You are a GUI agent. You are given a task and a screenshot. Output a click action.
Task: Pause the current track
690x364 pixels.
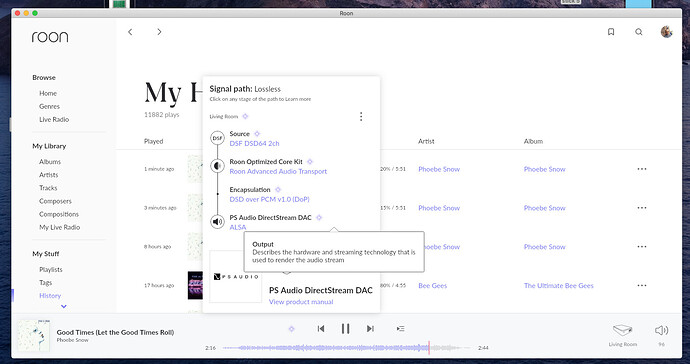345,329
